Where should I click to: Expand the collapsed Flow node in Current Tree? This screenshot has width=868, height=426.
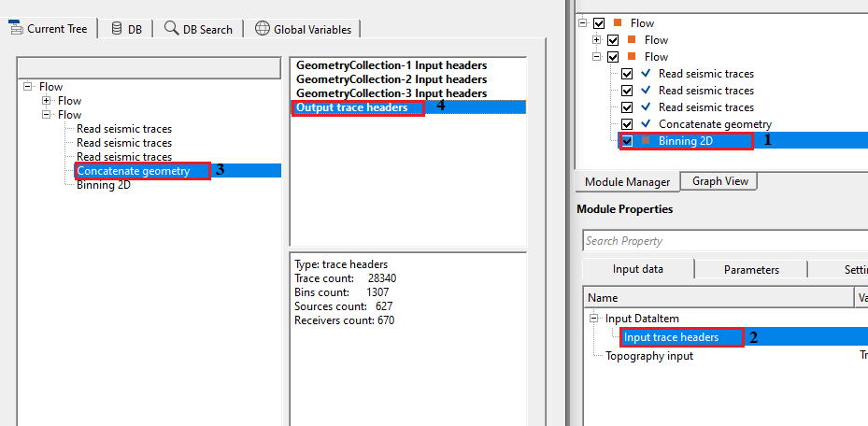[47, 101]
